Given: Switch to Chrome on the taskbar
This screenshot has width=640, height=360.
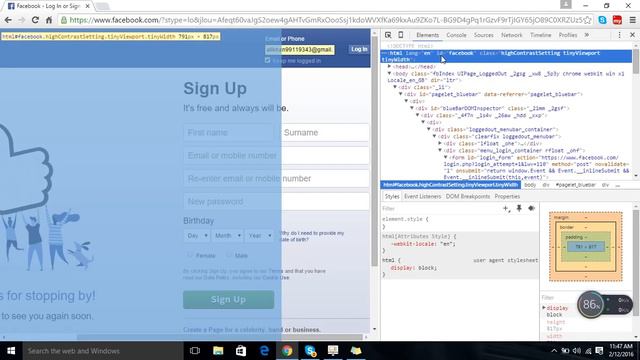Looking at the screenshot, I should click(x=287, y=351).
